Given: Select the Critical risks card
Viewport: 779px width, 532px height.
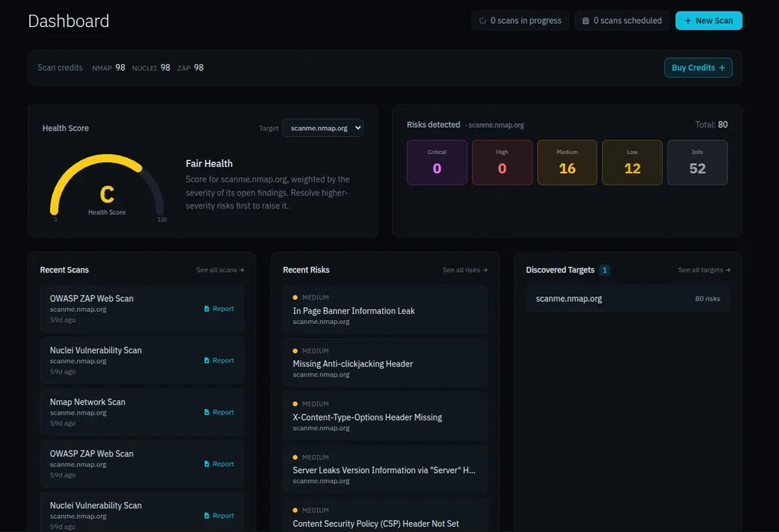Looking at the screenshot, I should pyautogui.click(x=436, y=162).
